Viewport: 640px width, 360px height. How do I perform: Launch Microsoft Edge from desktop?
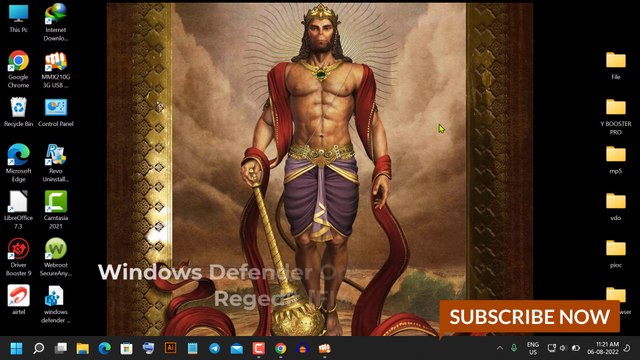click(18, 162)
